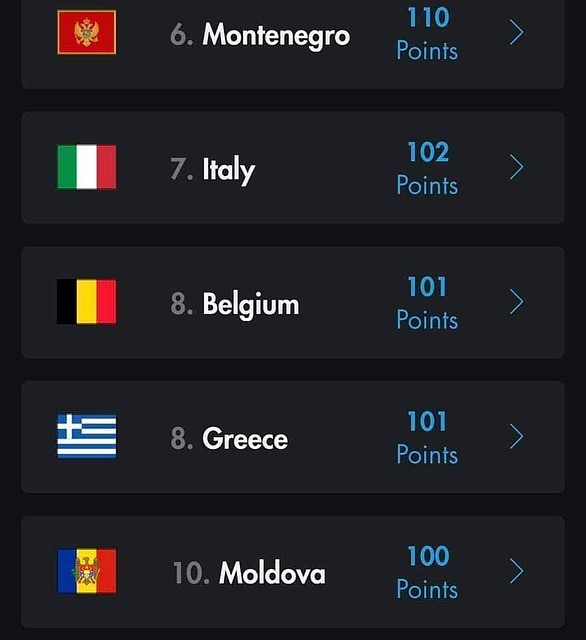The height and width of the screenshot is (640, 586).
Task: Open Greece row chevron arrow
Action: [517, 436]
